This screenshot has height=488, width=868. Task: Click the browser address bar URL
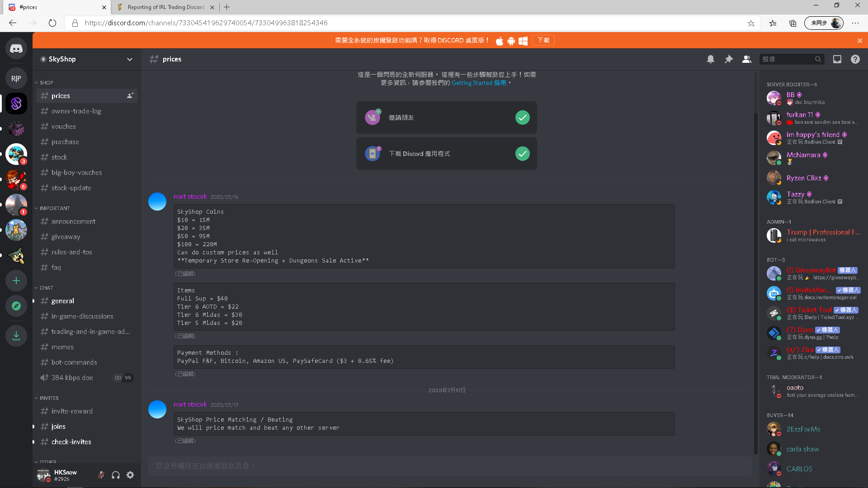coord(206,23)
